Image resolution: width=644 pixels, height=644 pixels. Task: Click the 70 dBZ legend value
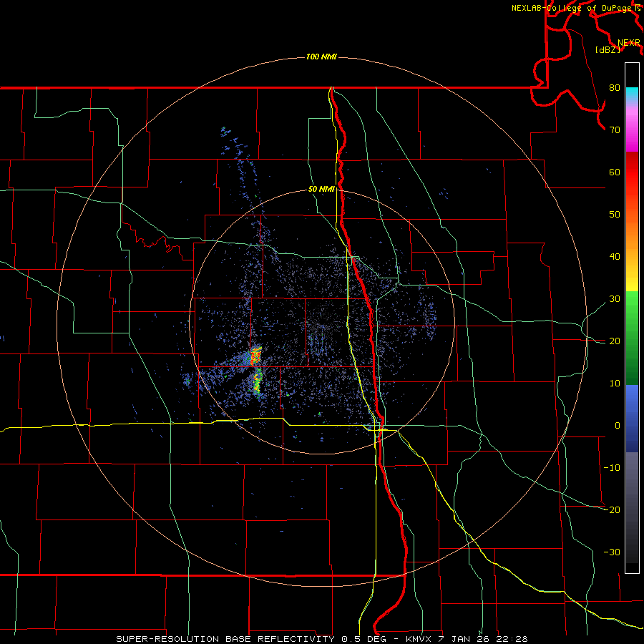pyautogui.click(x=615, y=130)
